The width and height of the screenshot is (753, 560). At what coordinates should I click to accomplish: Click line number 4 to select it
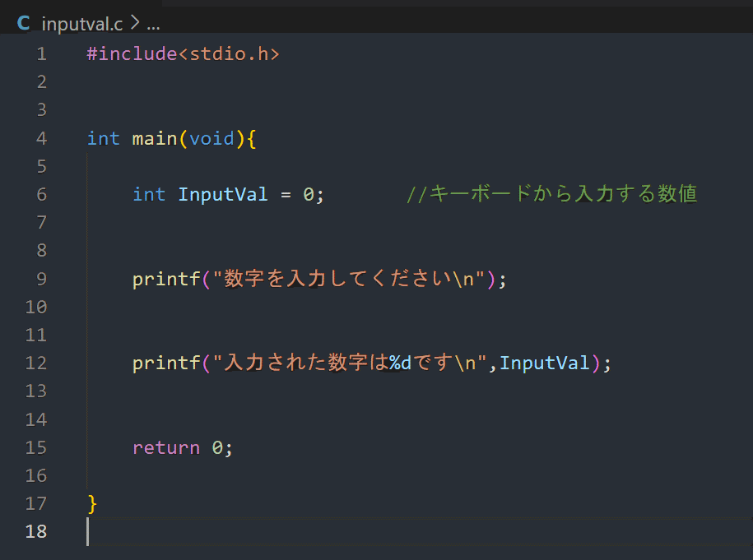[x=41, y=138]
